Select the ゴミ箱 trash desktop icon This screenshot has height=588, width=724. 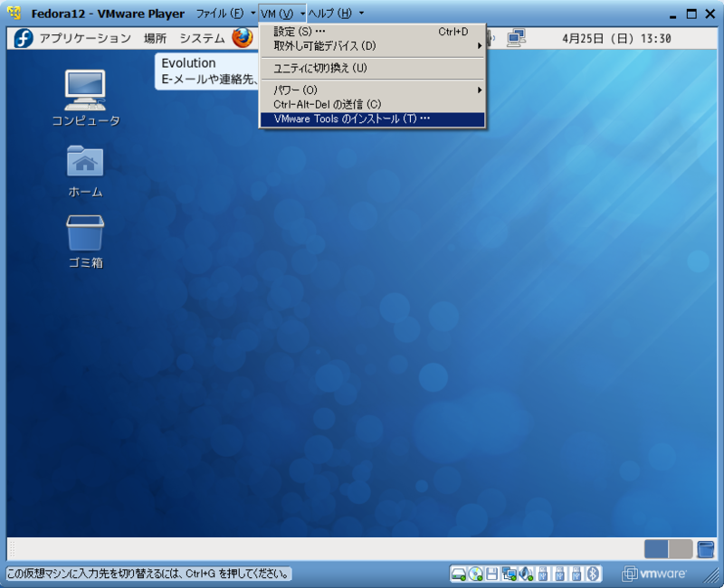point(85,242)
